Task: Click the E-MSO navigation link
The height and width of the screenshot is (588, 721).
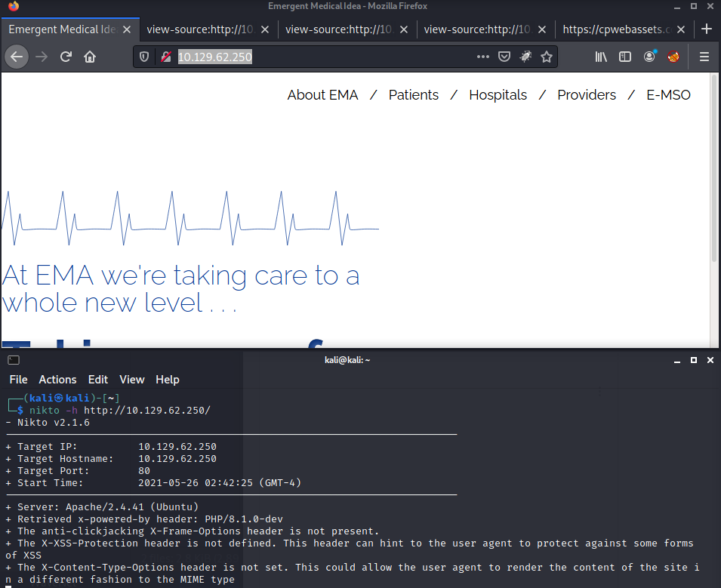Action: 668,95
